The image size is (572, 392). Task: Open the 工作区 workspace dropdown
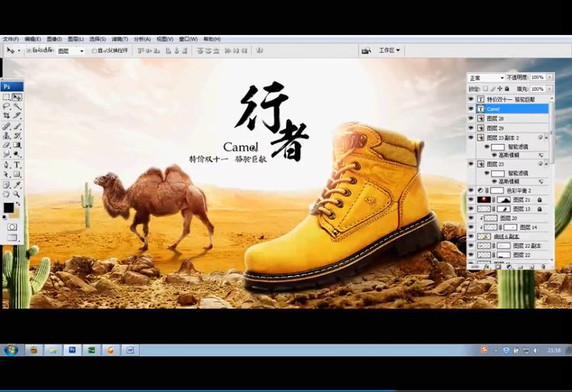pos(389,50)
